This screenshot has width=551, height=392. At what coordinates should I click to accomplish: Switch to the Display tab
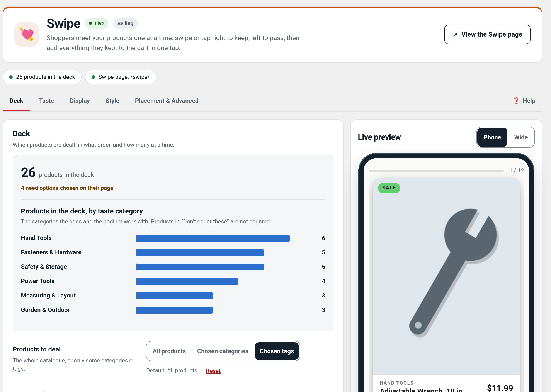point(80,101)
